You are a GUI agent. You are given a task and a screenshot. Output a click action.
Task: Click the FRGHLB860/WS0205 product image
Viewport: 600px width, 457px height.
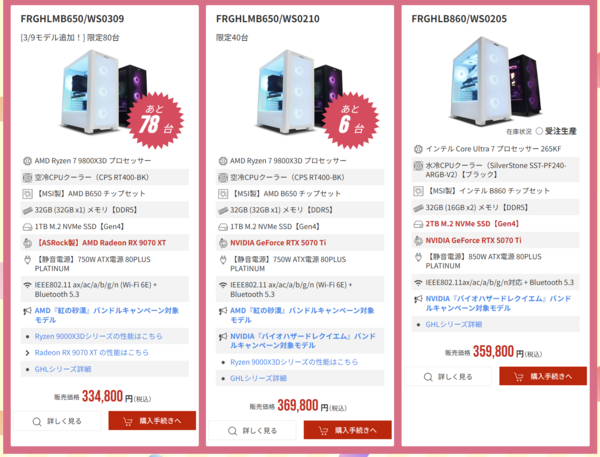[x=496, y=81]
